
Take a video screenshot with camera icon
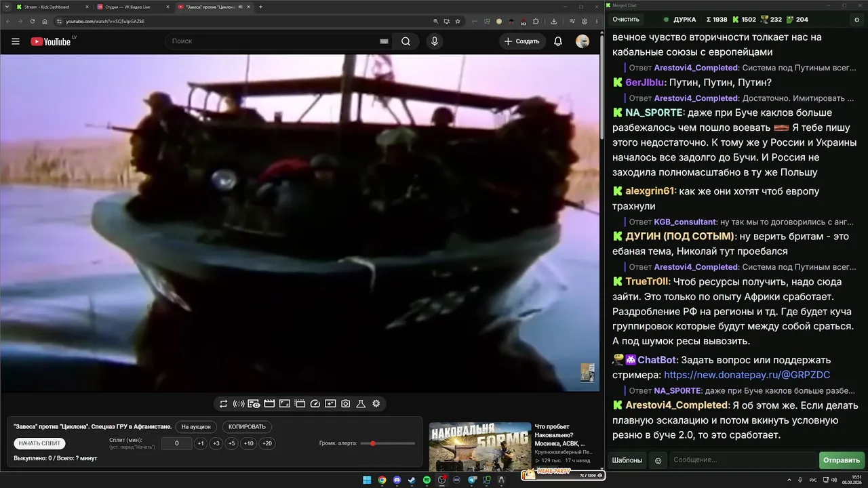tap(346, 404)
